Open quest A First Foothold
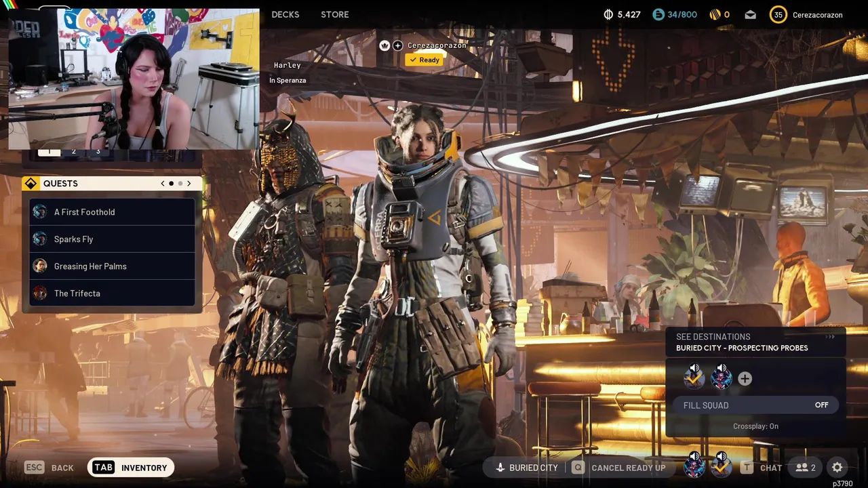Viewport: 868px width, 488px height. pos(112,211)
